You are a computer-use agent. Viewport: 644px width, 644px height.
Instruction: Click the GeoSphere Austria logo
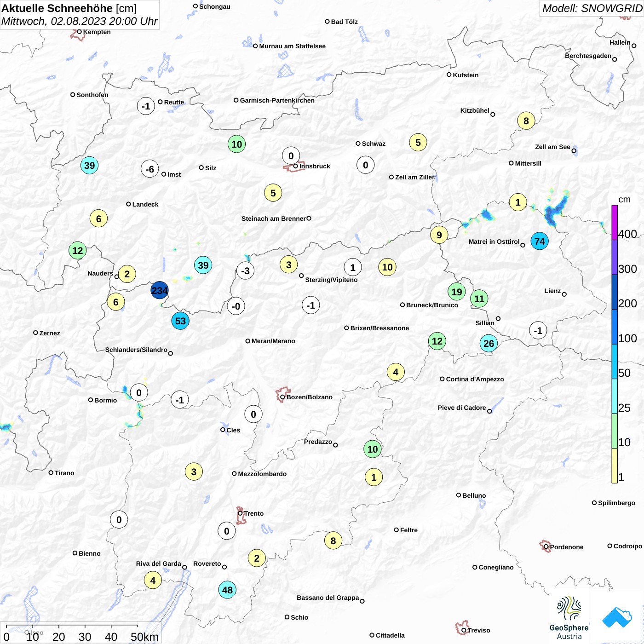[x=569, y=618]
